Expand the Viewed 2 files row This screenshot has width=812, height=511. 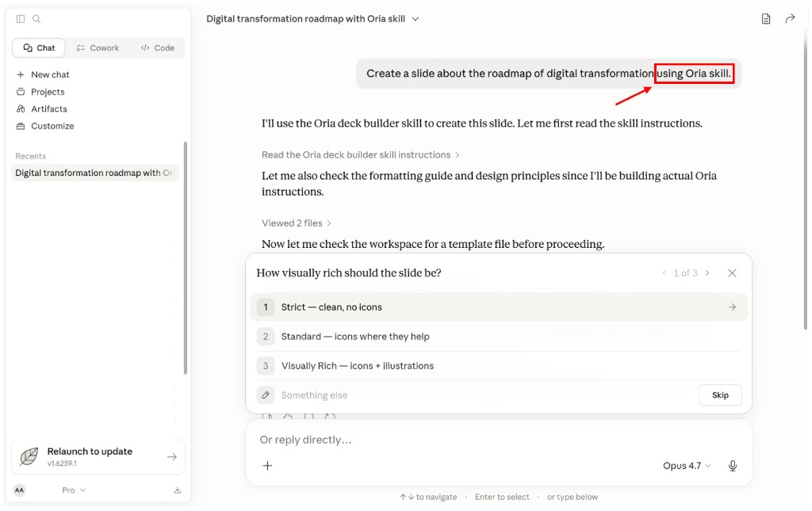point(297,223)
